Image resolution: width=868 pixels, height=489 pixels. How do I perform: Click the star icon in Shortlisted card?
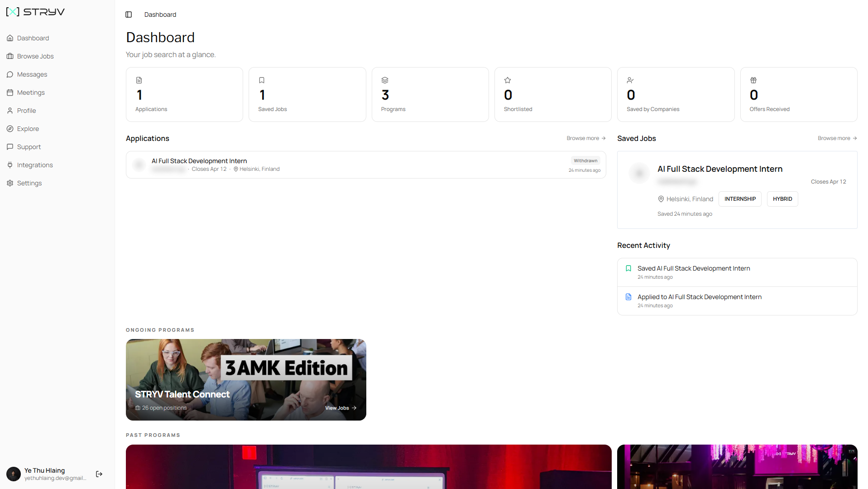coord(508,80)
